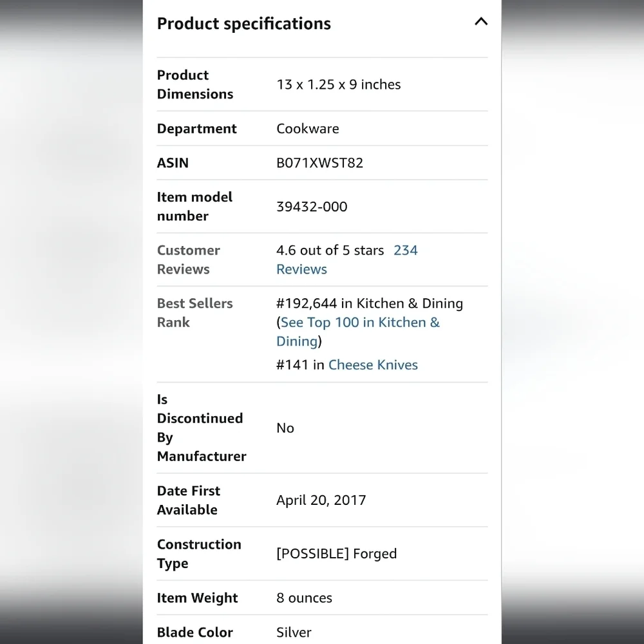Open the Cheese Knives category link

click(x=373, y=365)
